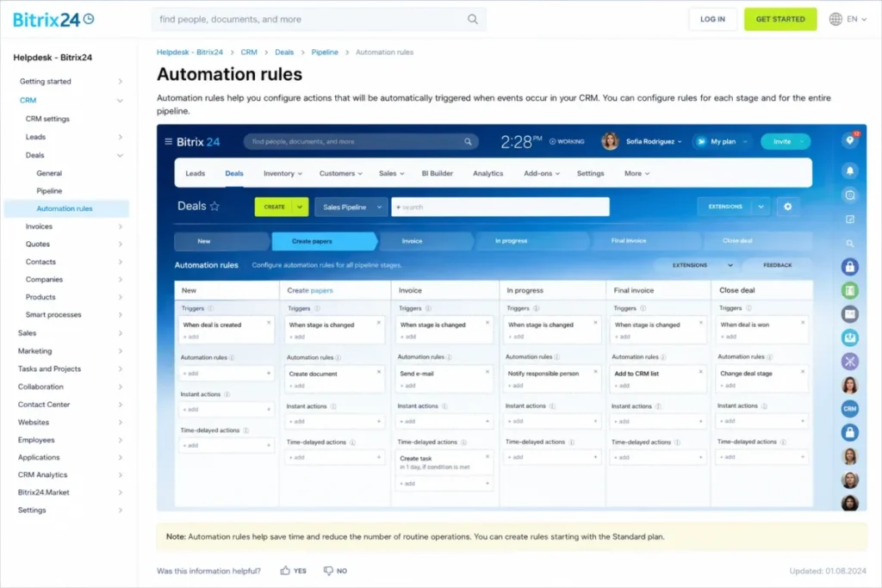Click the 'Notify responsible person' rule
Viewport: 882px width, 588px height.
[543, 374]
